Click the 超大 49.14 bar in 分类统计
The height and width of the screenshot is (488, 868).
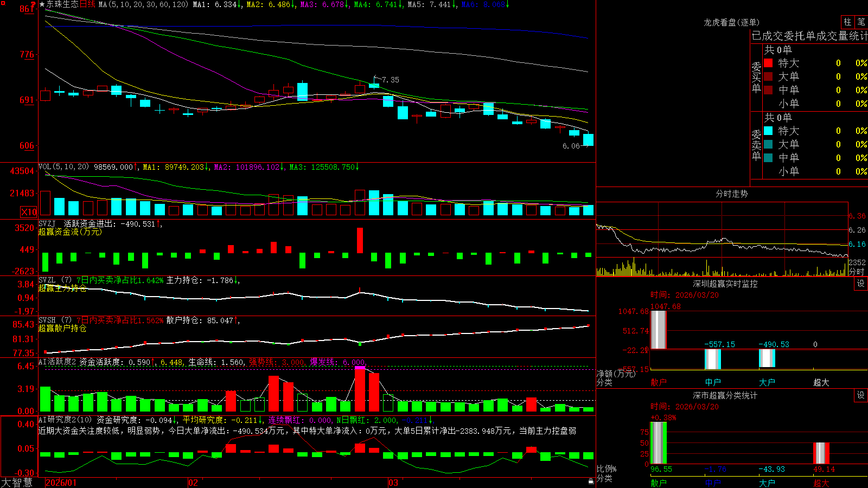821,453
